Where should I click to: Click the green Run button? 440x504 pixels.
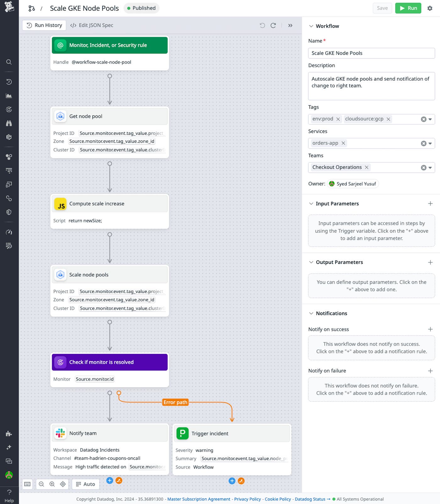(408, 8)
